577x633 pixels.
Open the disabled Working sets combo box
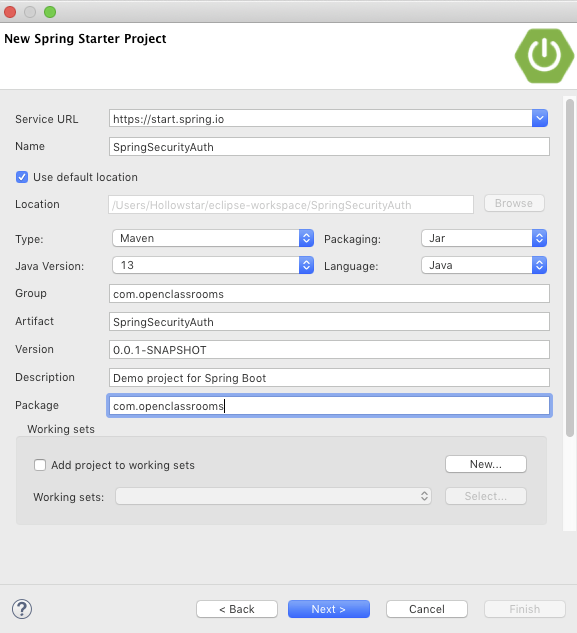(x=273, y=496)
